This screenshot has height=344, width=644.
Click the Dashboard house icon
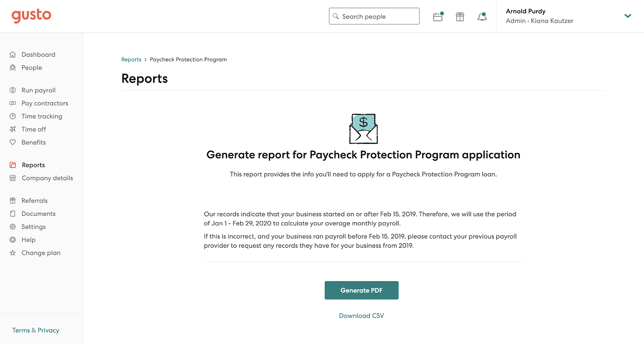[13, 54]
